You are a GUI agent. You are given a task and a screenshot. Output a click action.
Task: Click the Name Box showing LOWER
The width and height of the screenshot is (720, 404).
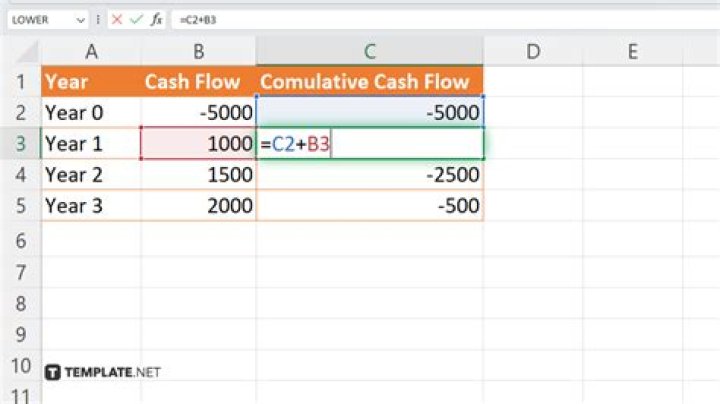(38, 20)
